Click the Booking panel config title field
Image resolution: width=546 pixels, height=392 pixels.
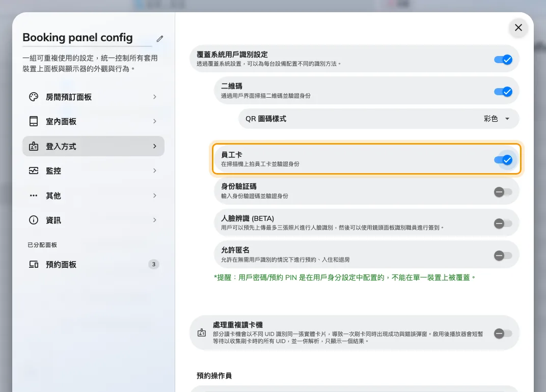[x=87, y=38]
